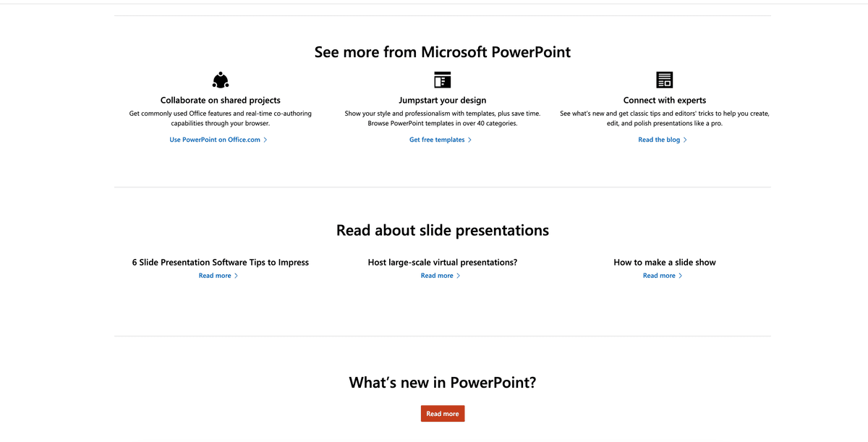Click the chevron next to Read more under virtual presentations
868x442 pixels.
click(x=458, y=275)
